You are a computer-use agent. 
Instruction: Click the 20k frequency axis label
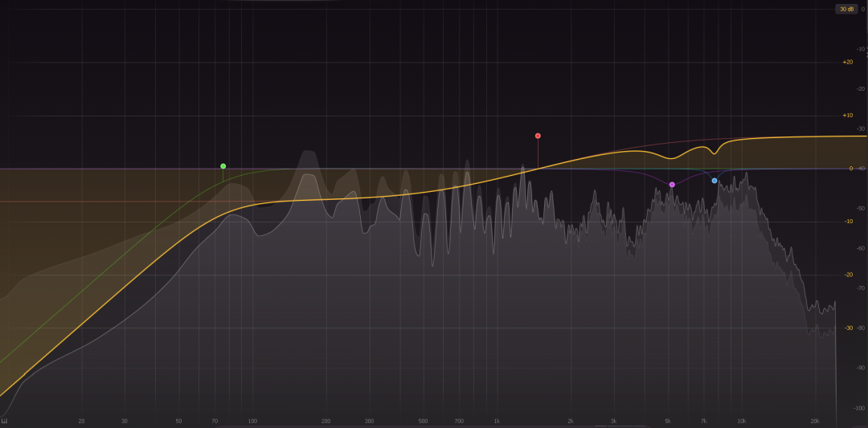click(815, 422)
